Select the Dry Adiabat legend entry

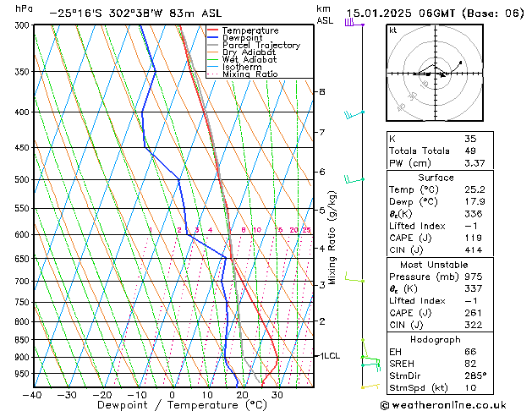(x=250, y=52)
